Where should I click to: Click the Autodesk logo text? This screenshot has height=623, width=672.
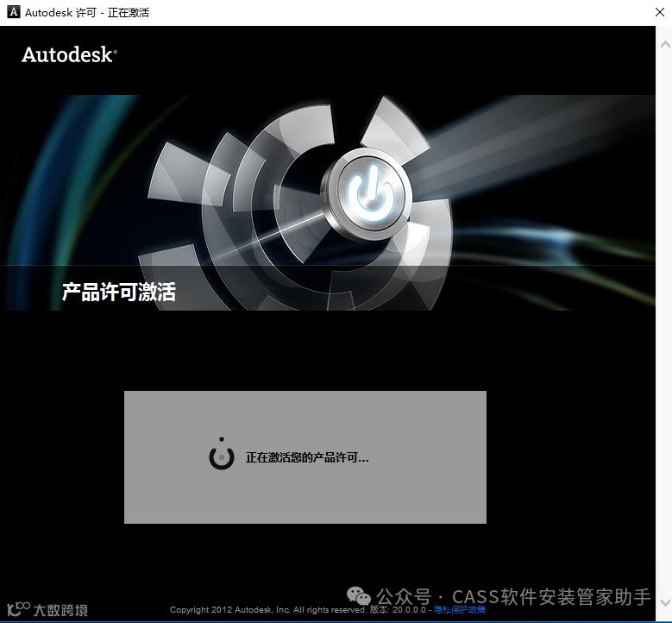(x=69, y=55)
